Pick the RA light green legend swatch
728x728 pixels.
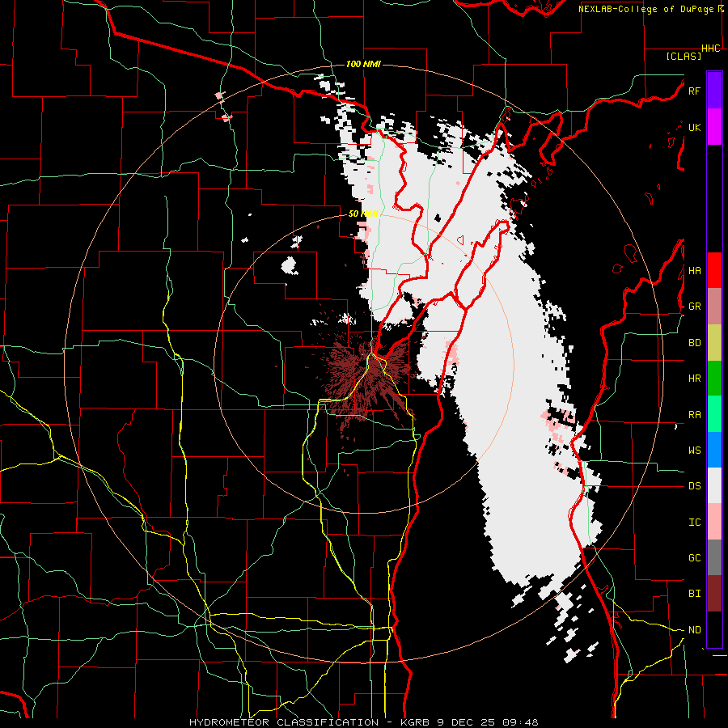pos(714,414)
